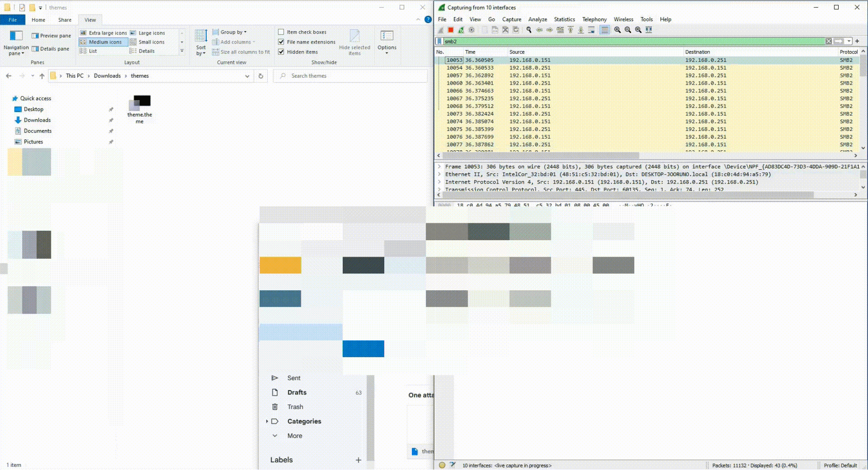Select the orange color swatch in theme preview
Viewport: 868px width, 470px height.
280,264
